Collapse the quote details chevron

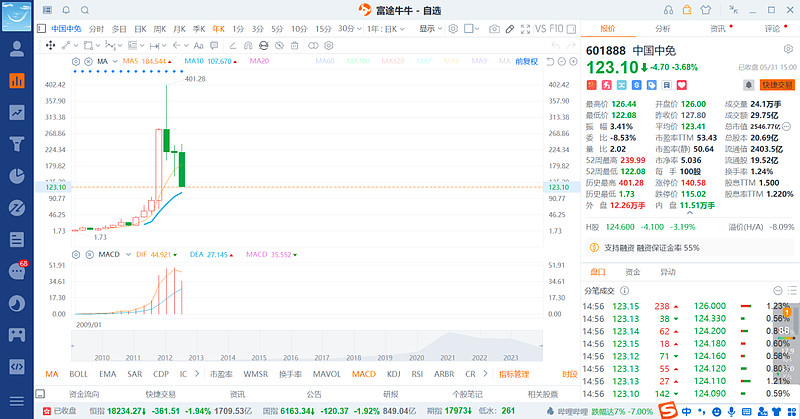(x=690, y=212)
